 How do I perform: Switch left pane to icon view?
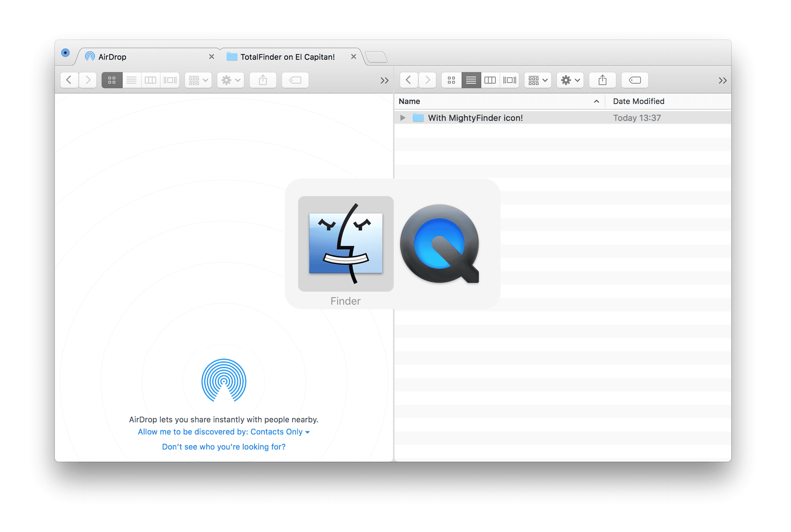click(112, 80)
